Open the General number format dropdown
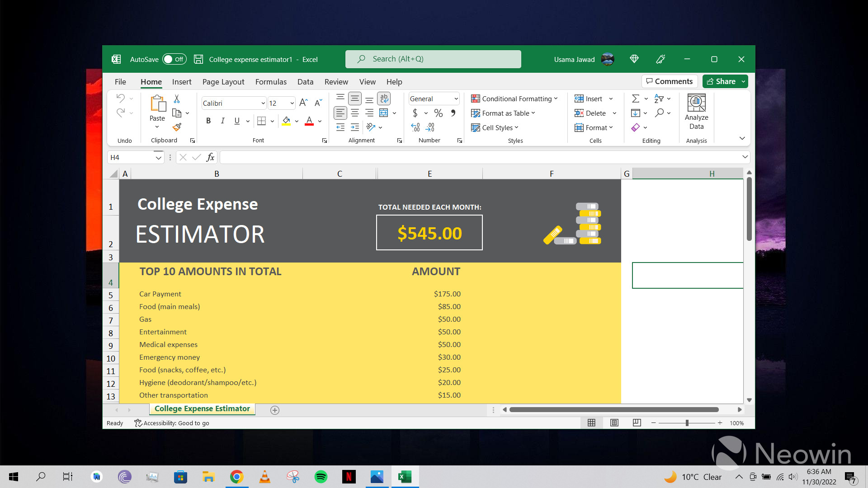The image size is (868, 488). (x=455, y=99)
